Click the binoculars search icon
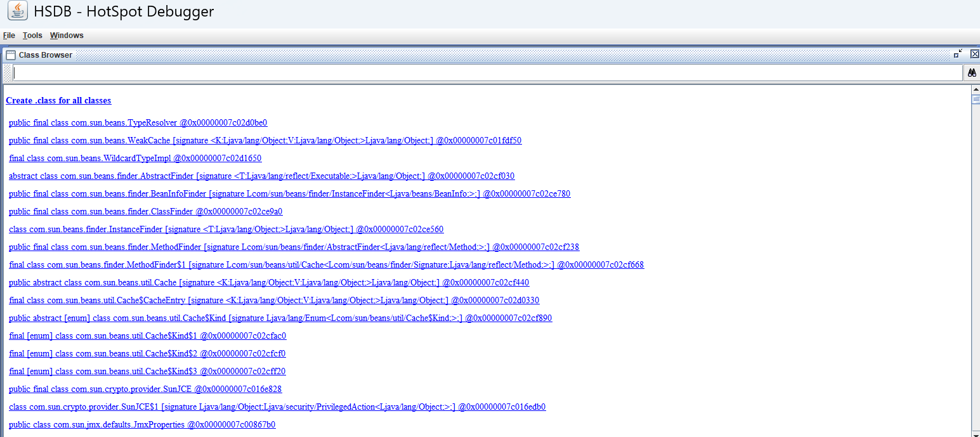Screen dimensions: 980x437 (x=971, y=73)
